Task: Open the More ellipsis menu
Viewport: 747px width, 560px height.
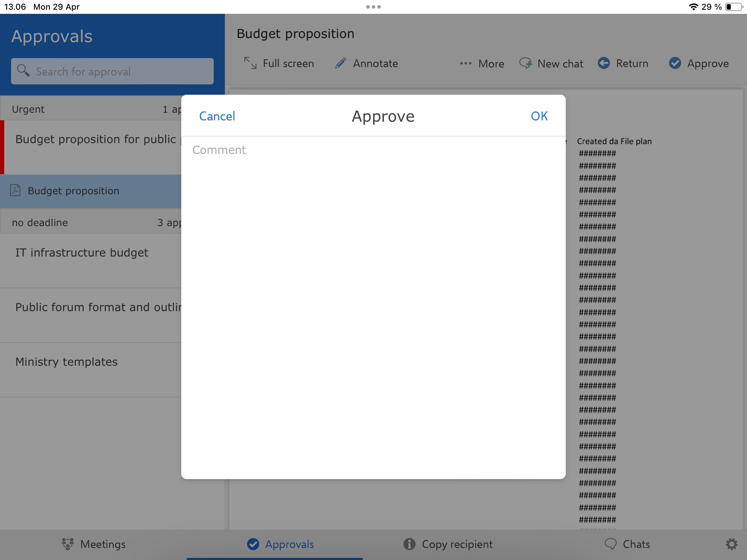Action: 466,64
